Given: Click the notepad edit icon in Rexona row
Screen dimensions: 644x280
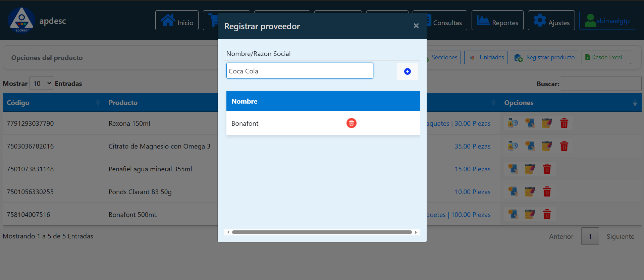Looking at the screenshot, I should click(547, 123).
